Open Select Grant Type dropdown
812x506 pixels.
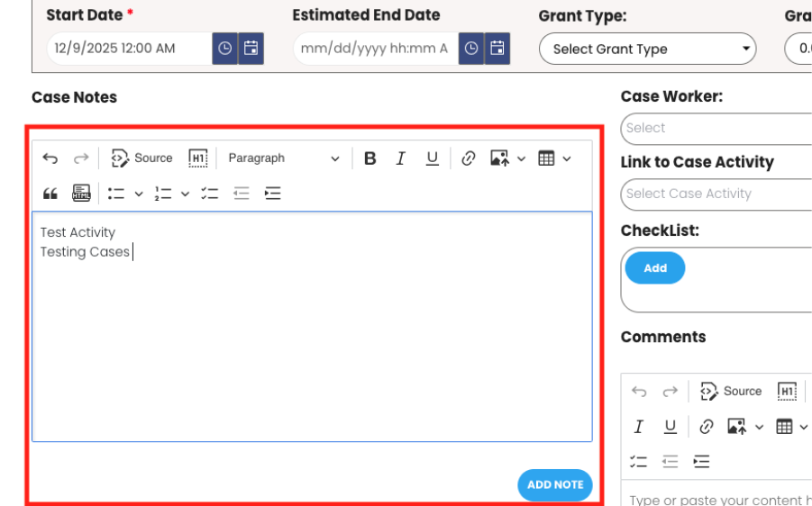[647, 50]
